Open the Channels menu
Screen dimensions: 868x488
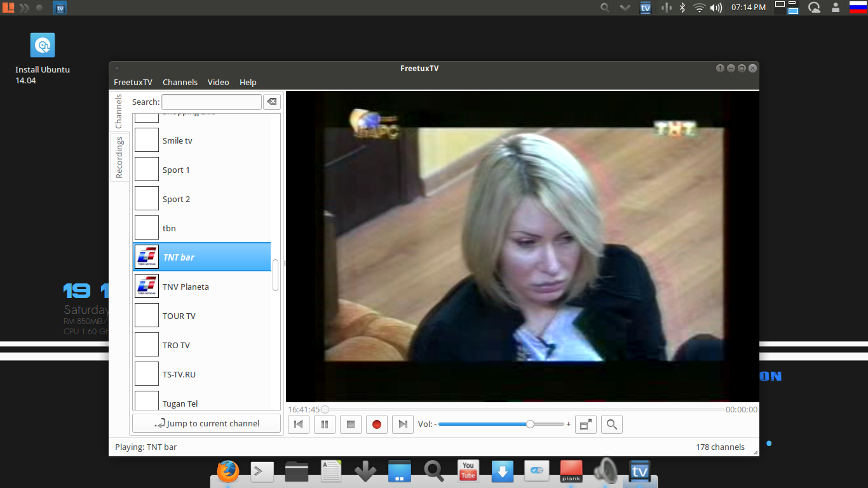pyautogui.click(x=180, y=83)
